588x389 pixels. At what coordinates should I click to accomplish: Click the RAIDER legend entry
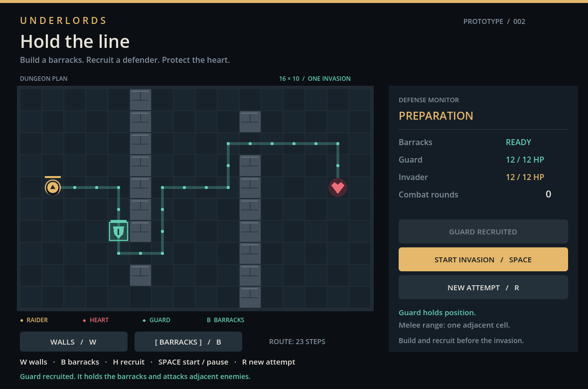tap(34, 320)
